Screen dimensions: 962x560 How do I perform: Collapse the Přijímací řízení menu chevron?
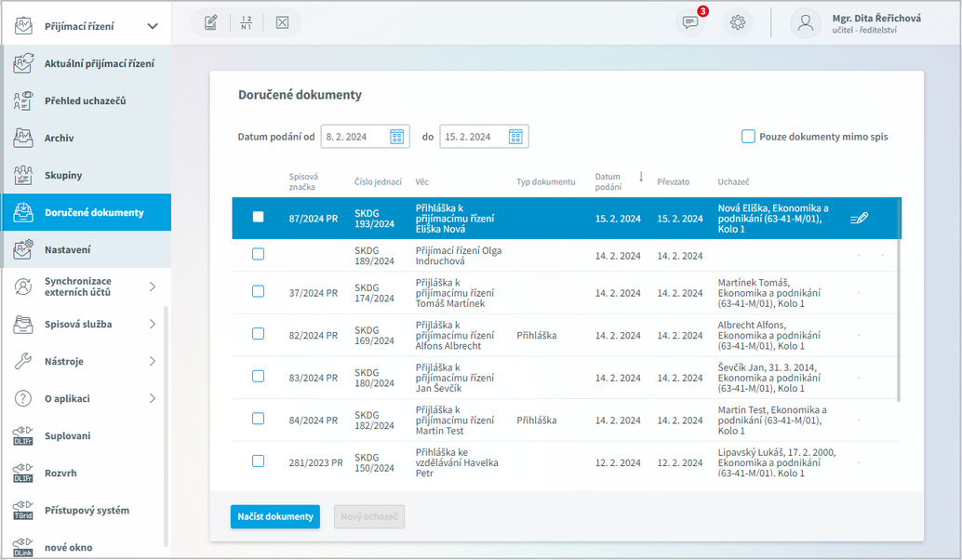point(153,26)
